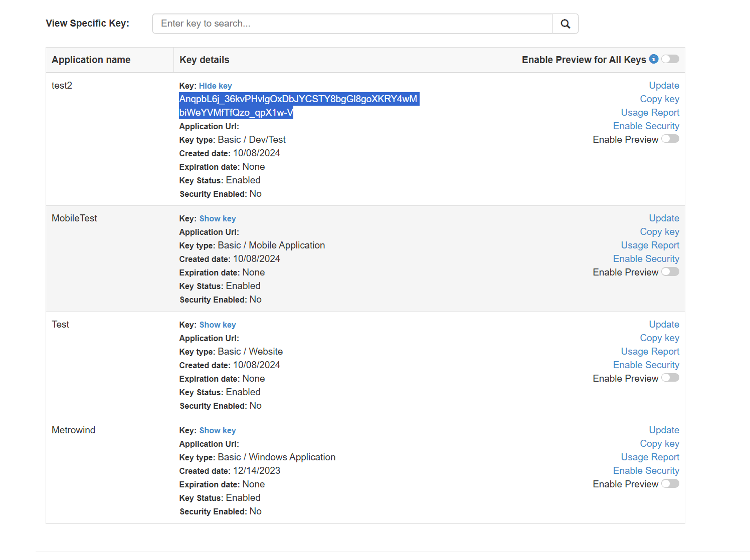Open the Metrowind Usage Report
This screenshot has height=560, width=750.
tap(650, 457)
